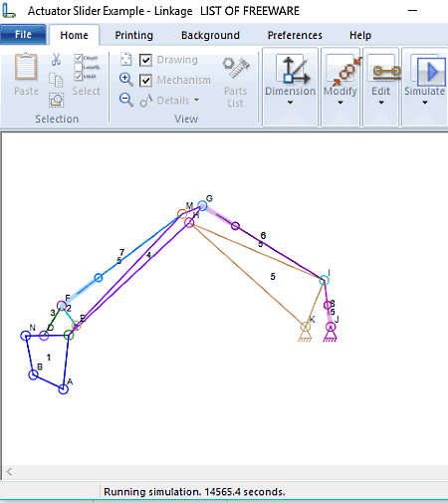Minimize the Linkage window
Image resolution: width=448 pixels, height=503 pixels.
(x=412, y=11)
